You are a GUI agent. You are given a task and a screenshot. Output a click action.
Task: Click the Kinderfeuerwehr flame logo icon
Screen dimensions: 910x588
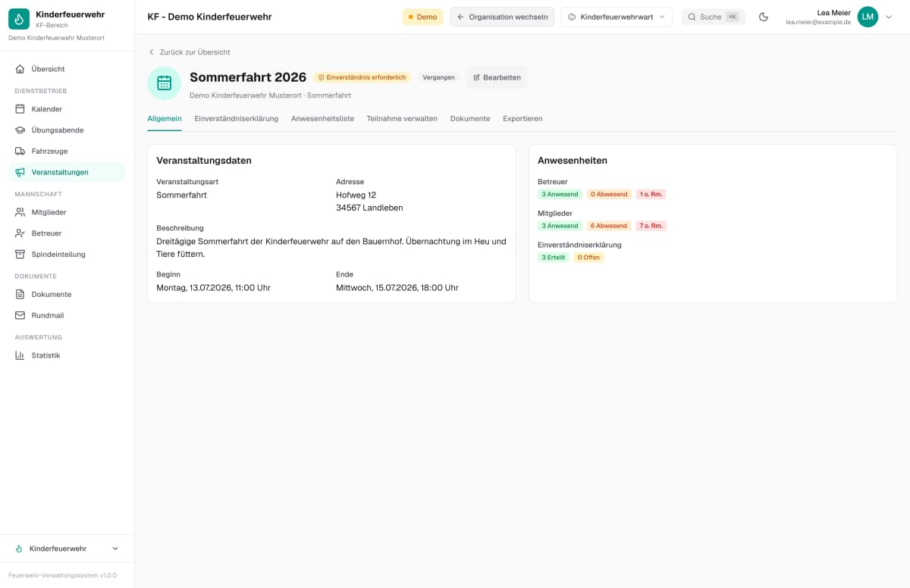[x=19, y=19]
